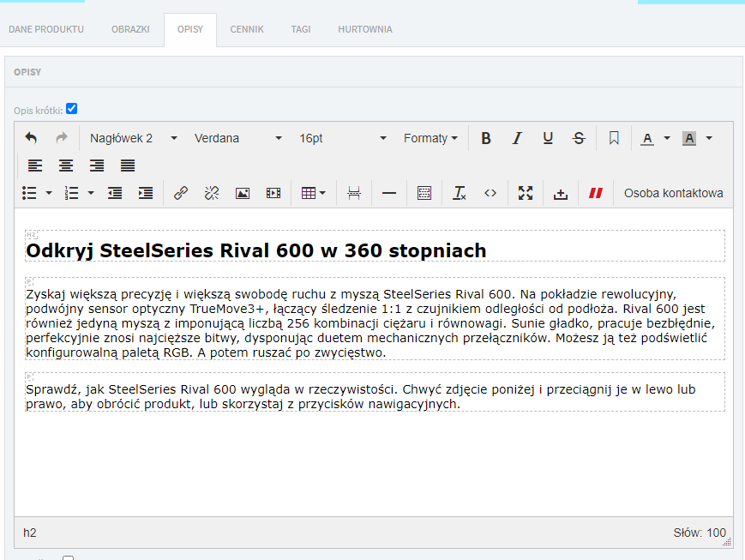Insert a page break
Image resolution: width=745 pixels, height=560 pixels.
tap(354, 193)
